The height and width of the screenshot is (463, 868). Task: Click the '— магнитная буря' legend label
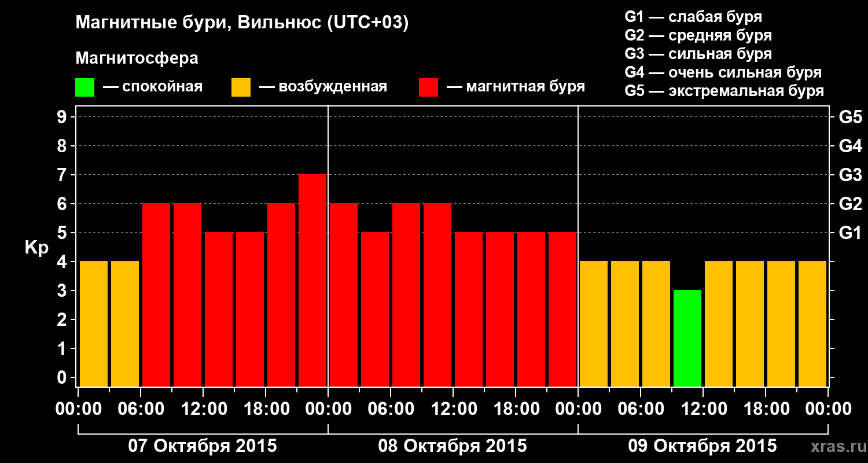point(516,87)
